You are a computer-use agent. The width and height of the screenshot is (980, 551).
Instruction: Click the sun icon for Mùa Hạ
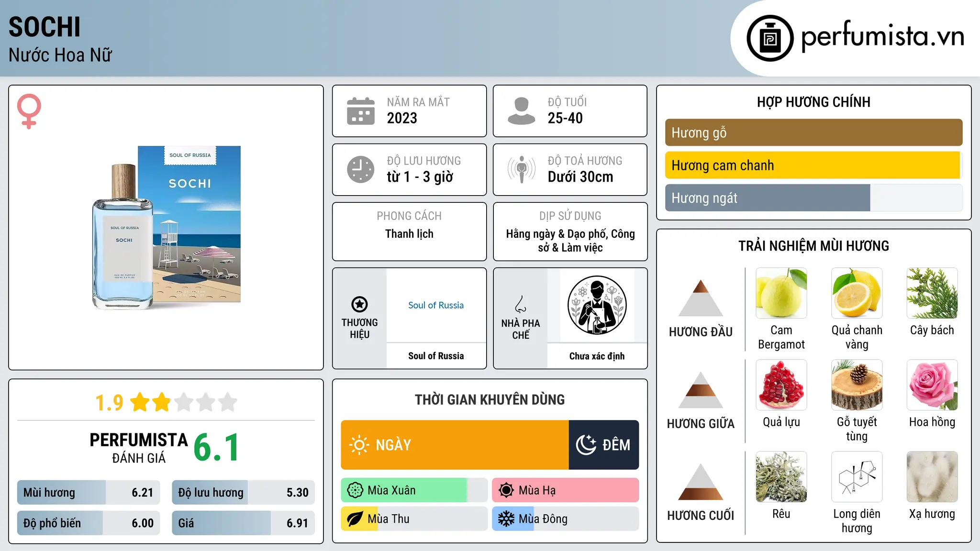pos(506,490)
